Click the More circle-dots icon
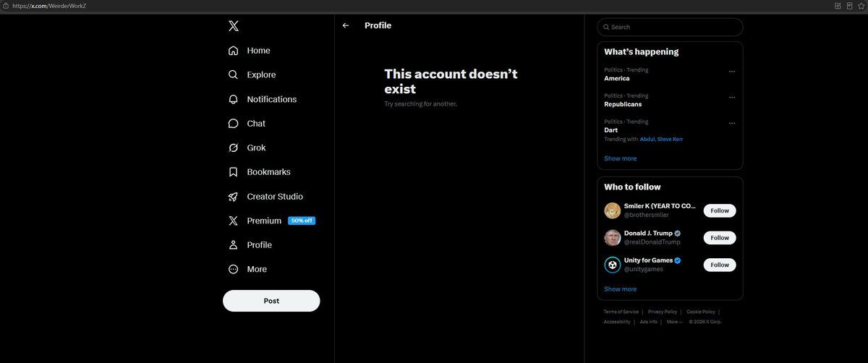The width and height of the screenshot is (868, 363). tap(233, 269)
